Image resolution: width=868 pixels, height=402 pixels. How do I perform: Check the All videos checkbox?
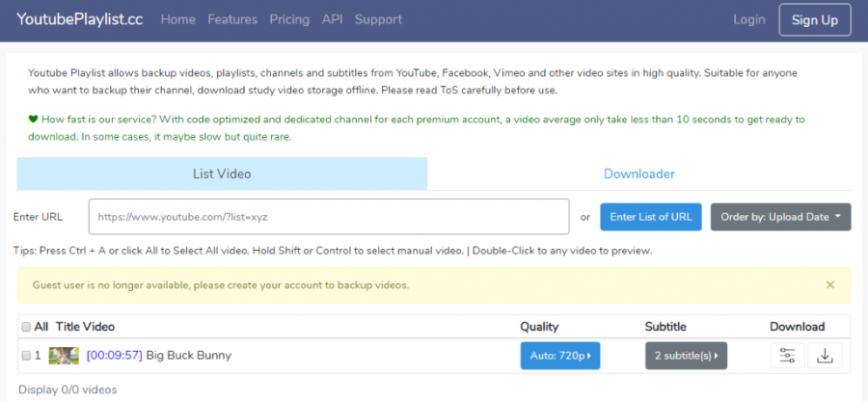click(26, 327)
